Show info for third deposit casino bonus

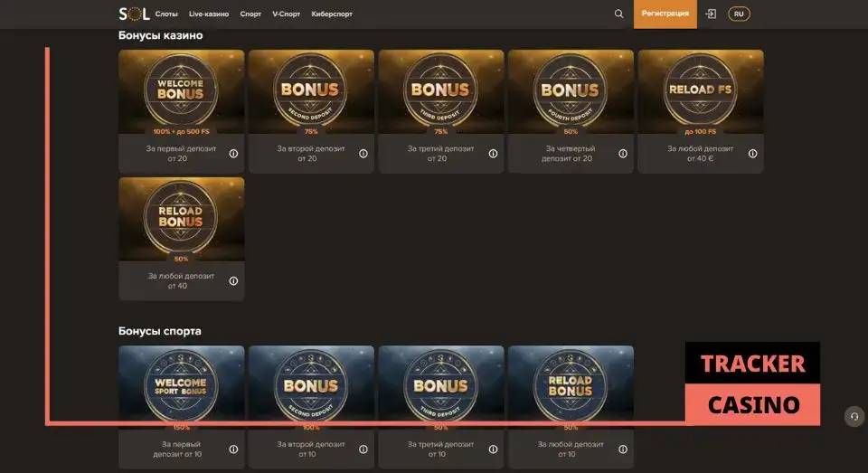[x=494, y=154]
